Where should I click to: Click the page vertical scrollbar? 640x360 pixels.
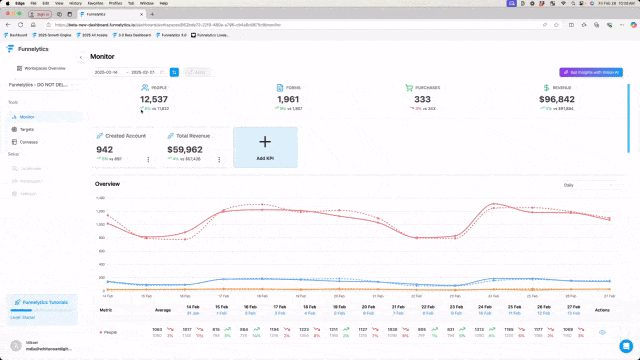(x=629, y=118)
